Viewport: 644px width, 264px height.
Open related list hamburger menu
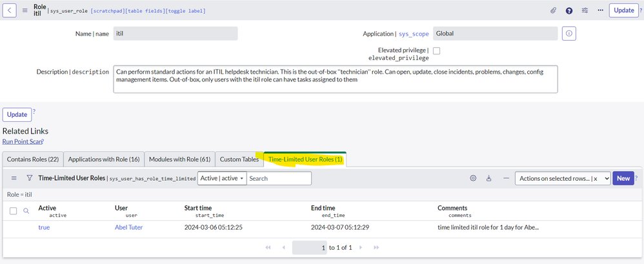pyautogui.click(x=14, y=178)
